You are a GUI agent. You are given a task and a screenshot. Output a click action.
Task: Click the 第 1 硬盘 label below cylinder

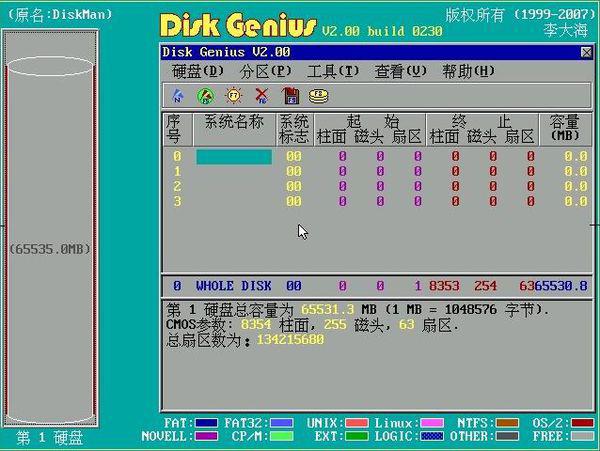click(x=50, y=438)
